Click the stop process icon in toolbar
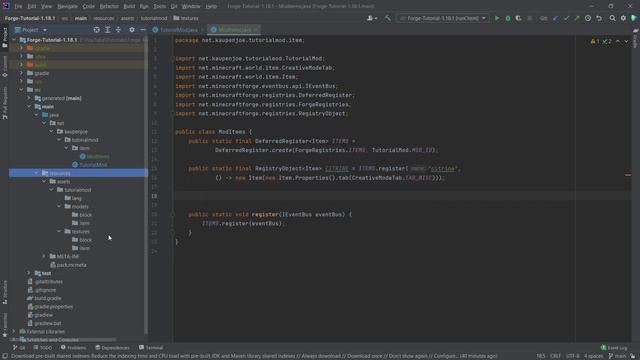Image resolution: width=640 pixels, height=360 pixels. point(529,18)
